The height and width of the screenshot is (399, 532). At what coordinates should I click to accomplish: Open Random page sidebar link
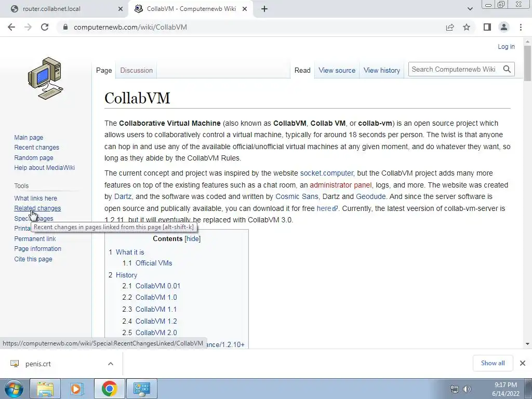click(x=34, y=157)
